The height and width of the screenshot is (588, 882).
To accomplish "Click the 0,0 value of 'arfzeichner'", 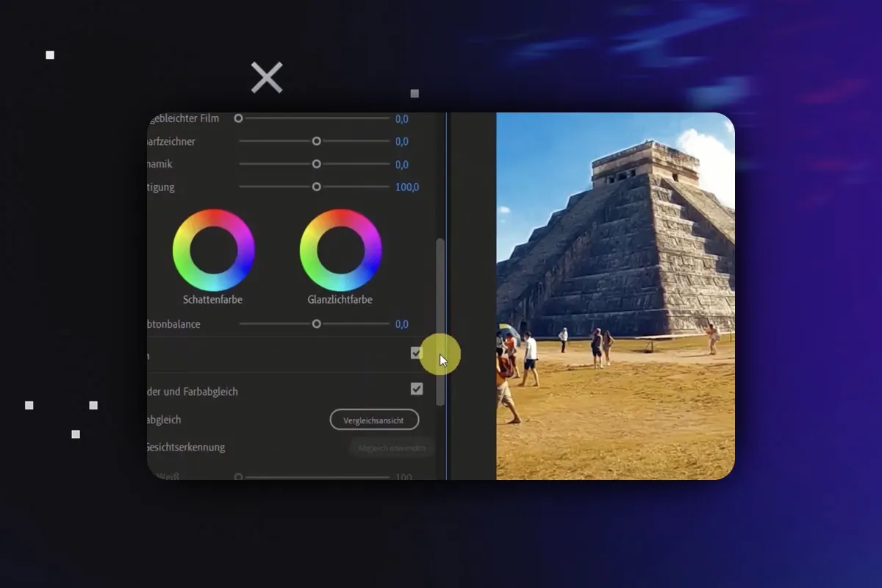I will pos(402,141).
